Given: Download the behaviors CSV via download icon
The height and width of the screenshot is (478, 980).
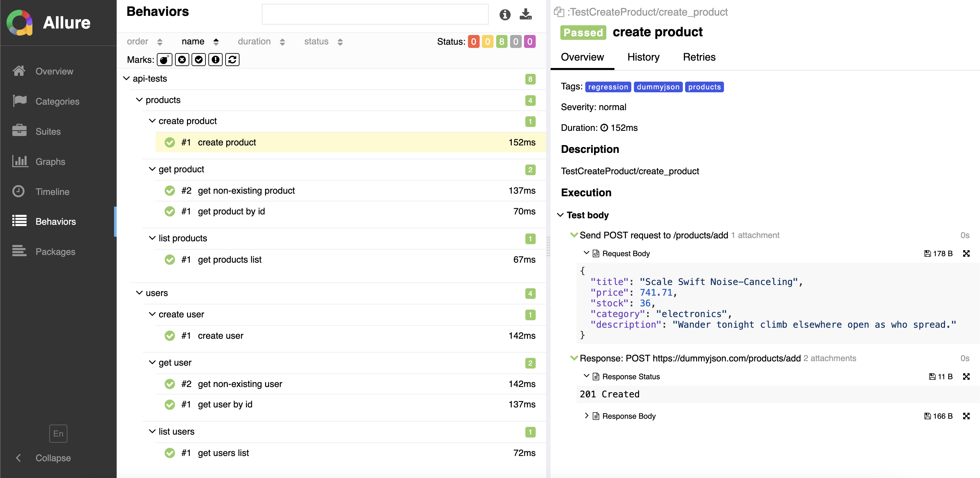Looking at the screenshot, I should pyautogui.click(x=526, y=15).
